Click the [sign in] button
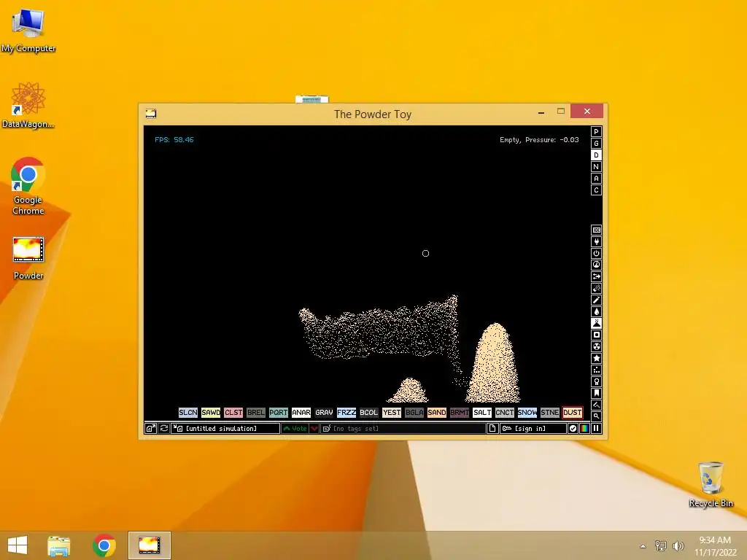The height and width of the screenshot is (560, 747). pos(533,429)
